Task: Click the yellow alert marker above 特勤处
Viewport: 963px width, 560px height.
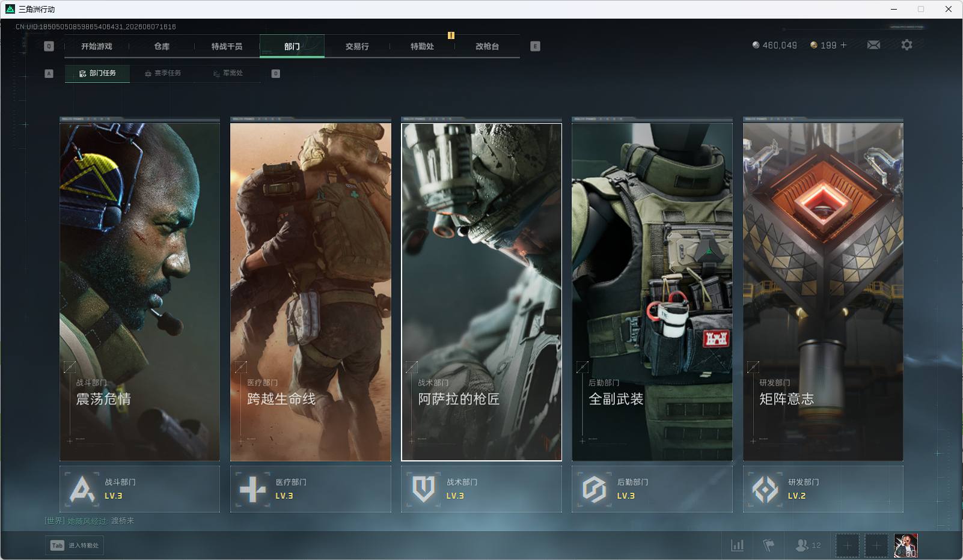Action: pyautogui.click(x=451, y=35)
